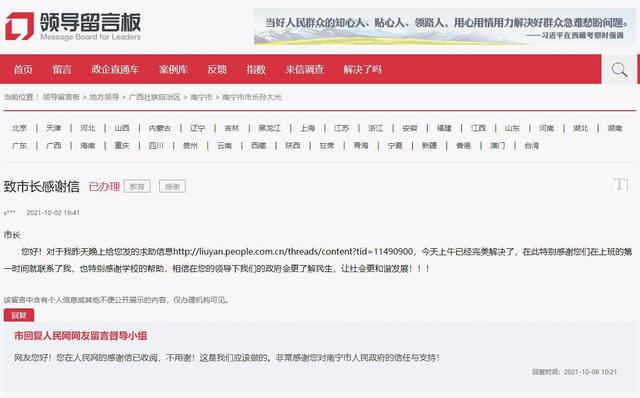Open the 留言 navigation item

coord(62,69)
